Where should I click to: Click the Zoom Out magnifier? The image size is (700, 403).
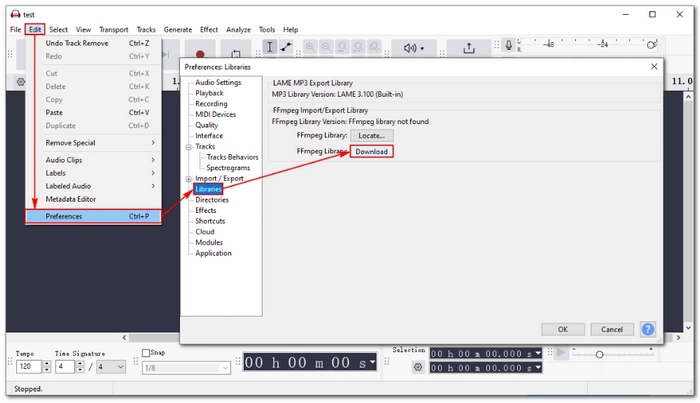[326, 47]
